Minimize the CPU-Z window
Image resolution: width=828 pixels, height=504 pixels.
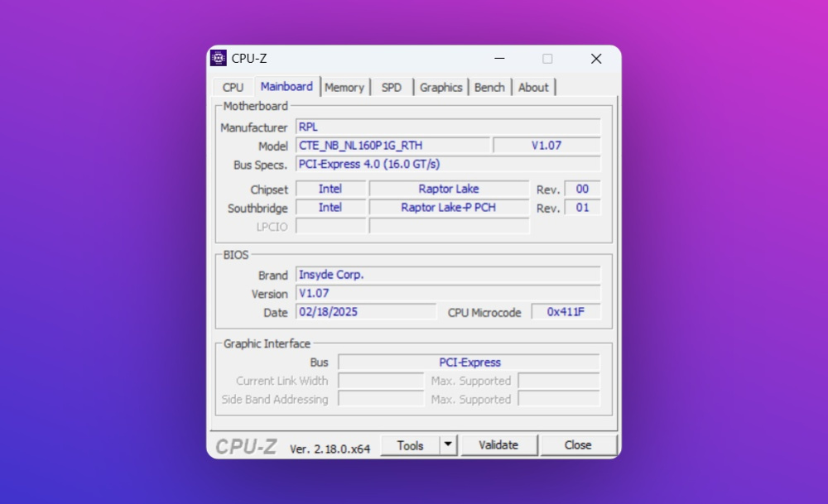click(x=499, y=59)
